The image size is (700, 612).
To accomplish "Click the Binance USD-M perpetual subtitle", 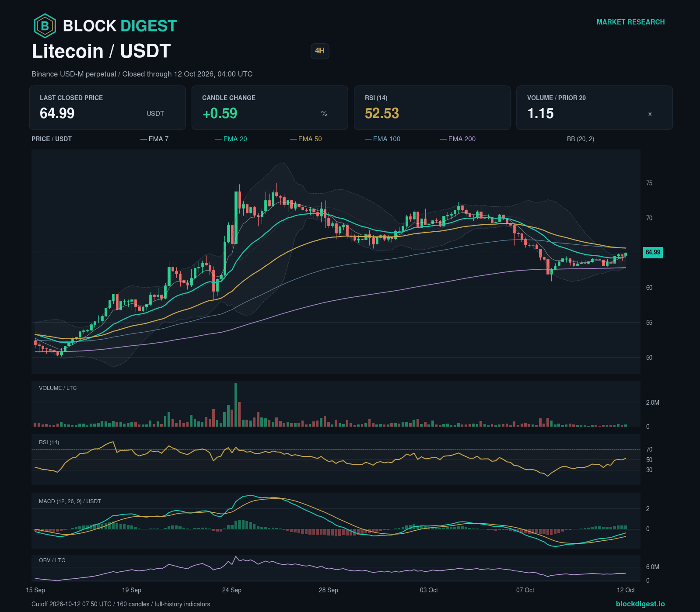I will pos(142,74).
